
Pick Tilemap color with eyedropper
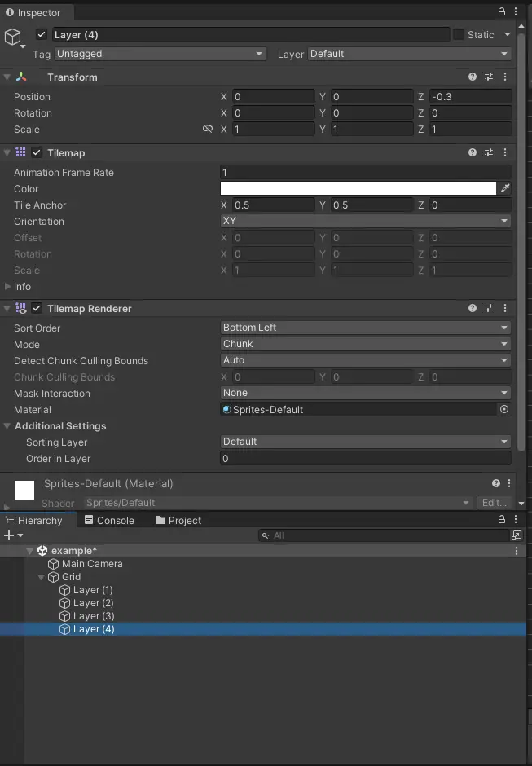tap(505, 188)
